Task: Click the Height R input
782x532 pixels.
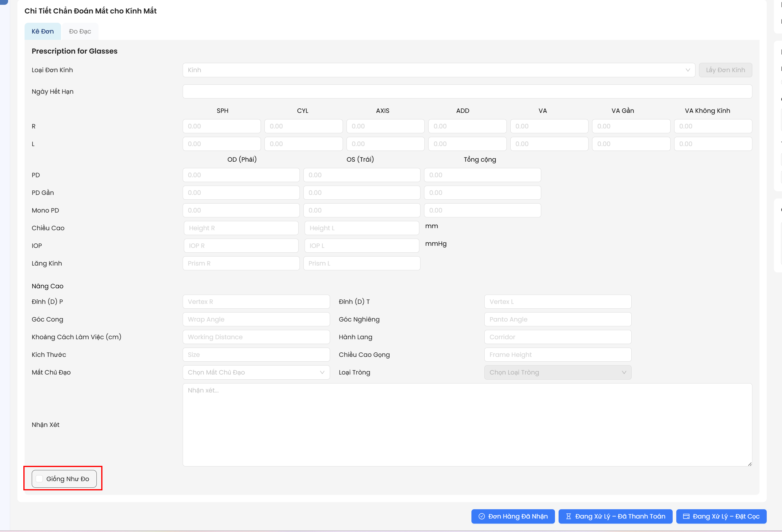Action: click(241, 228)
